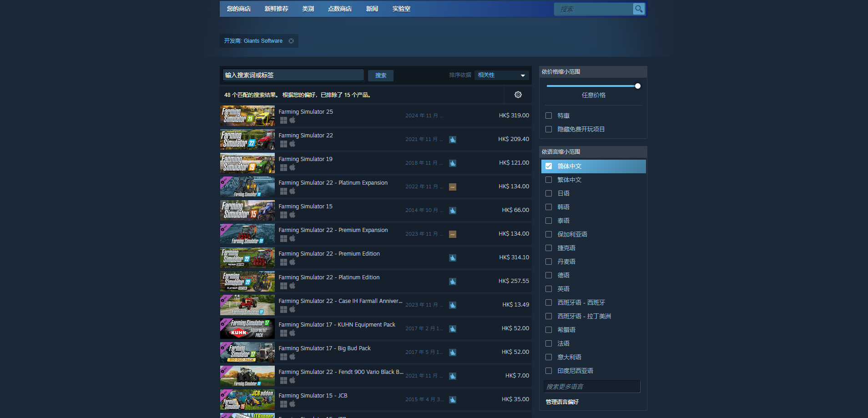Image resolution: width=868 pixels, height=418 pixels.
Task: Open the 点数商店 navigation tab
Action: [x=340, y=9]
